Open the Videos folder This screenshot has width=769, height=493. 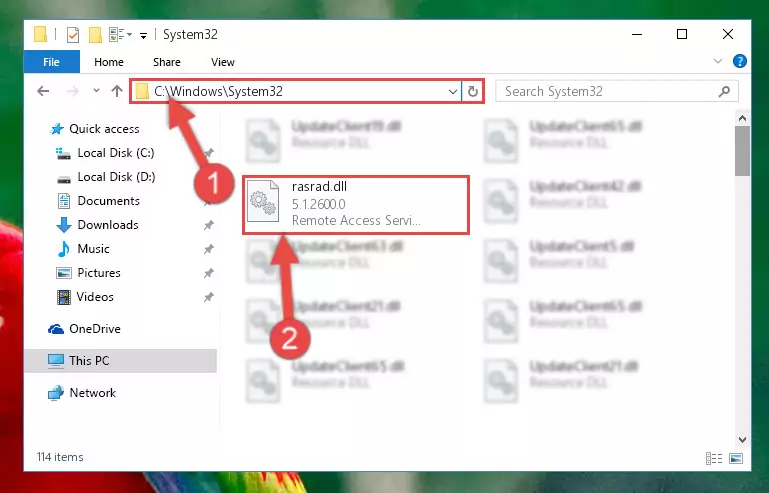[x=95, y=297]
